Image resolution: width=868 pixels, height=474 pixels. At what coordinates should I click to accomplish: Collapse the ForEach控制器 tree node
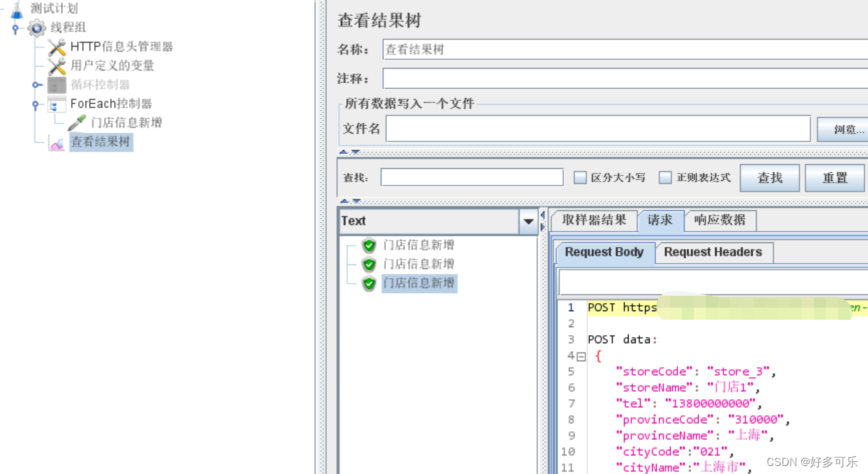point(36,104)
